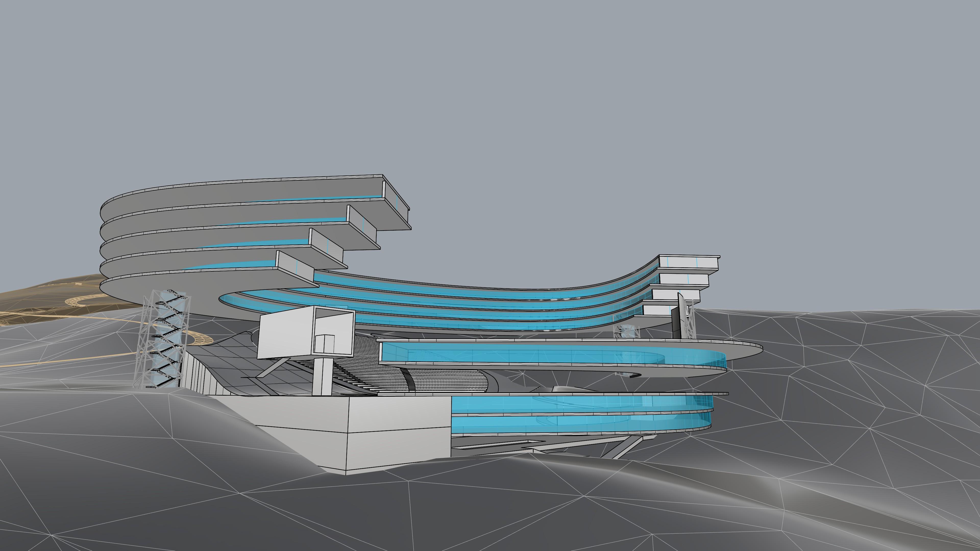This screenshot has width=980, height=551.
Task: Click the empty grey sky background
Action: [495, 95]
